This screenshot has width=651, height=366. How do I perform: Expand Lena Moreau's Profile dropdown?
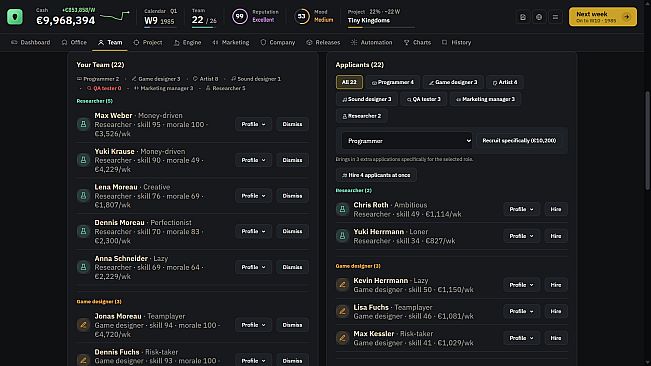253,195
